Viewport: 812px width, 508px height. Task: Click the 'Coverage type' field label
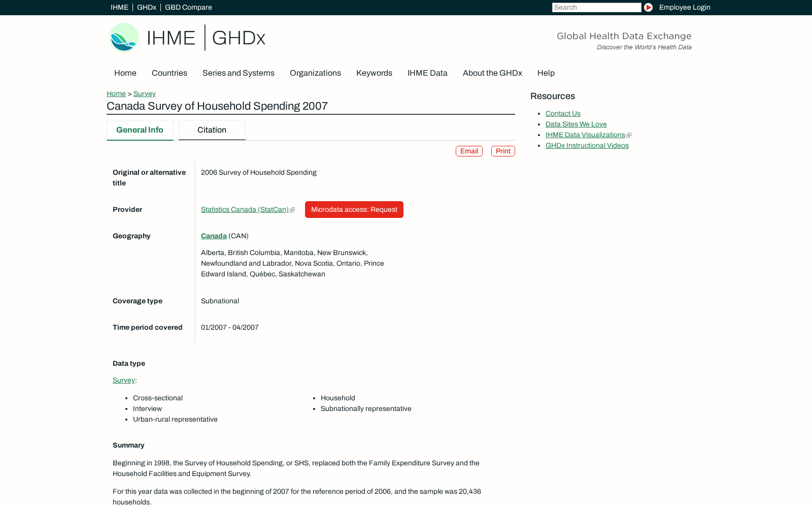tap(138, 301)
